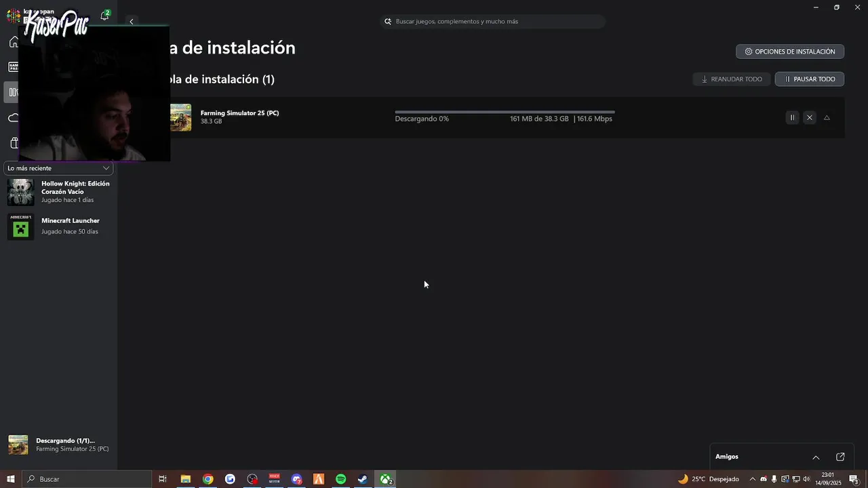The width and height of the screenshot is (868, 488).
Task: Click the Hollow Knight game thumbnail
Action: click(x=20, y=192)
